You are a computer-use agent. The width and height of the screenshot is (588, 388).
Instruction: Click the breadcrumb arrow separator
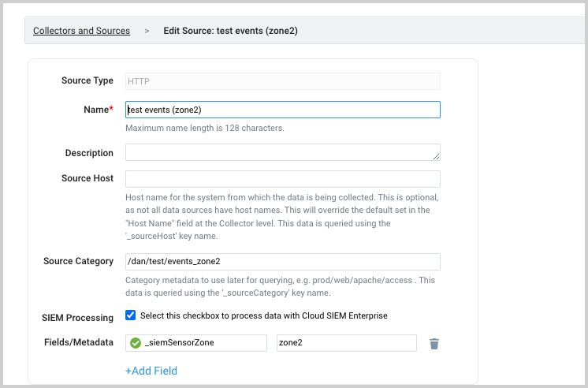(x=147, y=32)
